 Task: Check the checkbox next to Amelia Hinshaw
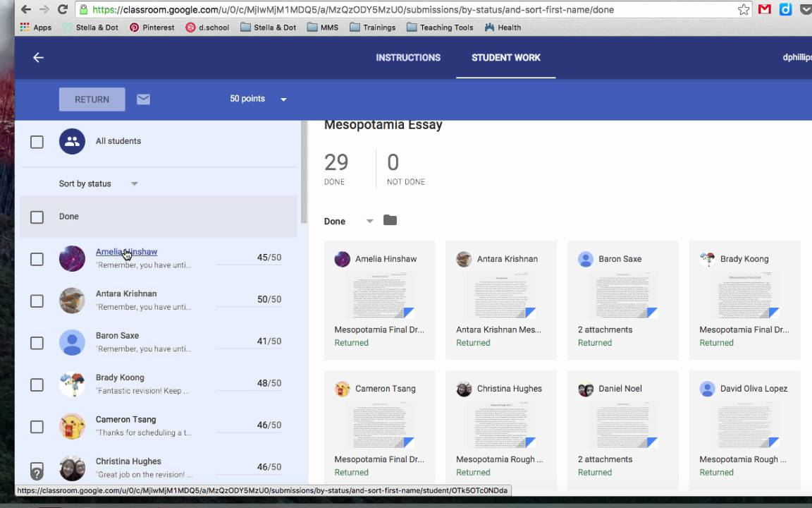tap(37, 259)
